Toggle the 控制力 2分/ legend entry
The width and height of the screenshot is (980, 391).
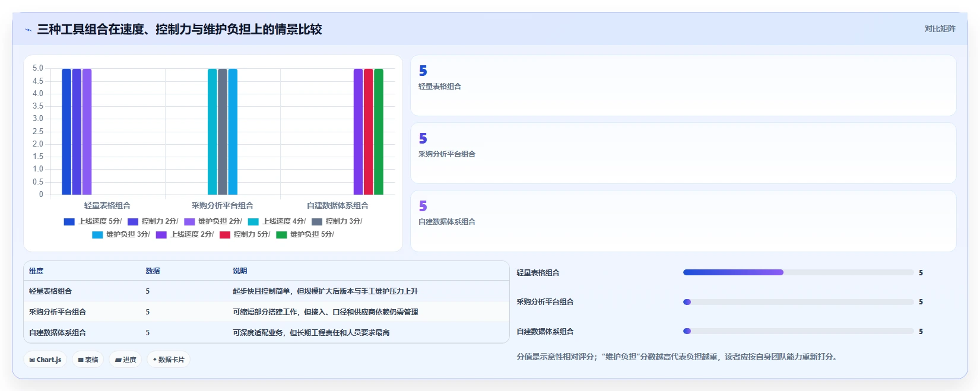click(153, 221)
